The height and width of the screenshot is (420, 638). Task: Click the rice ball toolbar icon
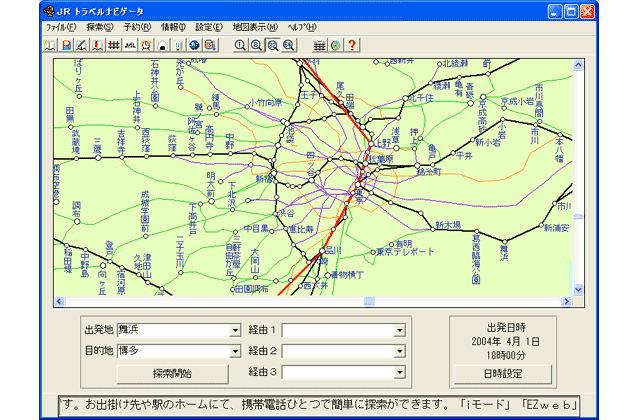162,45
